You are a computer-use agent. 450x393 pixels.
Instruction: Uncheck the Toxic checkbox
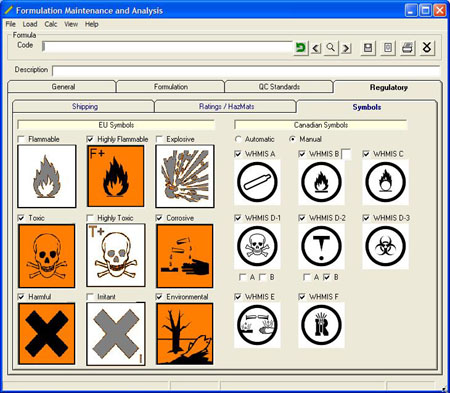click(x=21, y=218)
